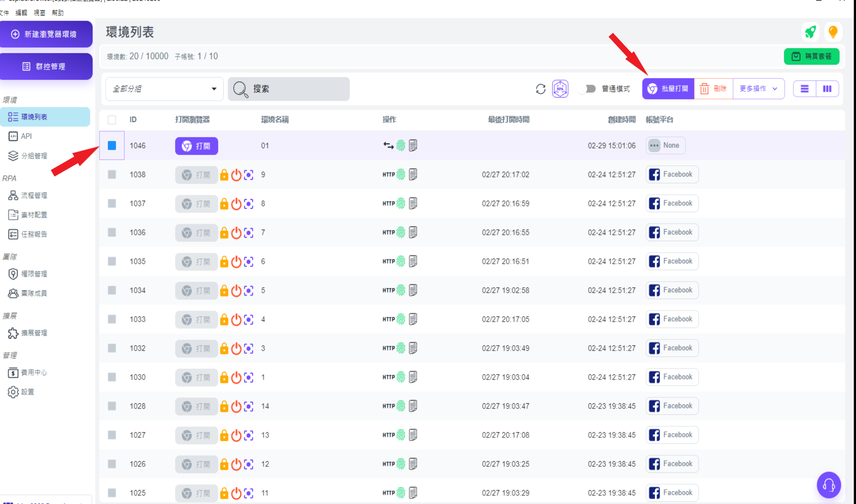The height and width of the screenshot is (504, 856).
Task: Open the 全部分組 group dropdown
Action: point(164,89)
